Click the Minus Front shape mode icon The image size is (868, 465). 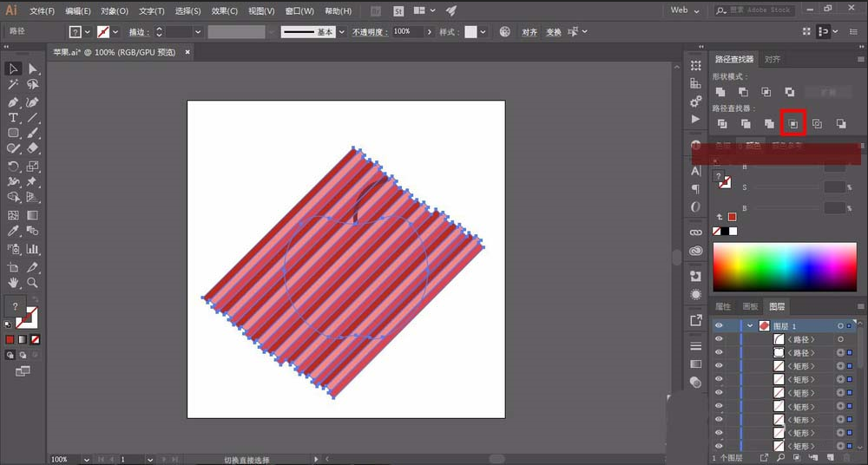[x=744, y=92]
